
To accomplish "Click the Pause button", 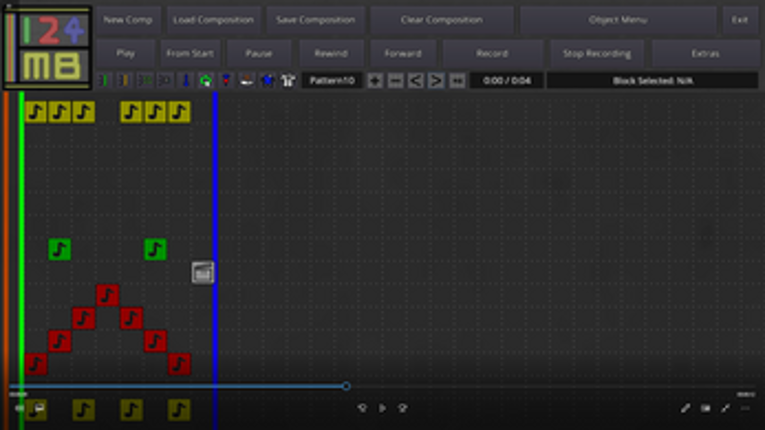I will click(x=259, y=53).
